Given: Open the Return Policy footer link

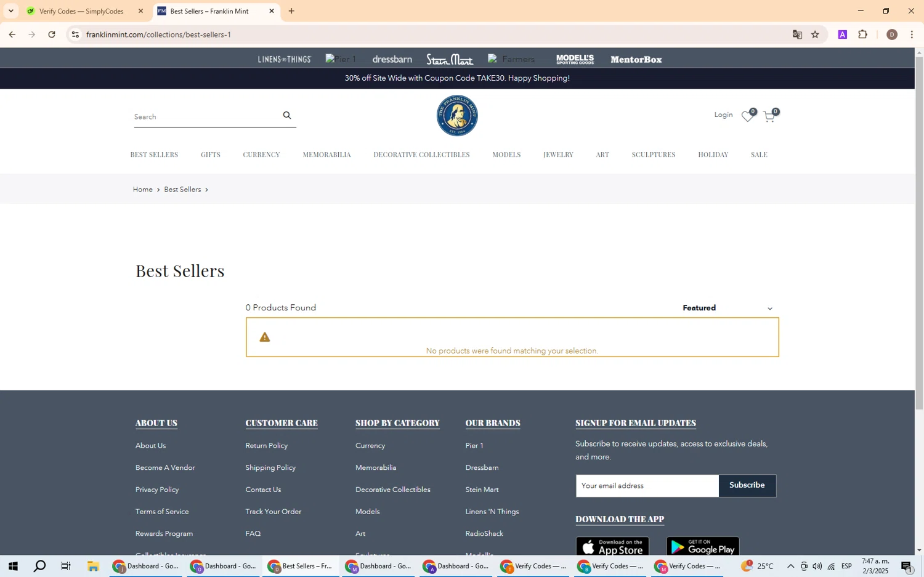Looking at the screenshot, I should click(267, 446).
